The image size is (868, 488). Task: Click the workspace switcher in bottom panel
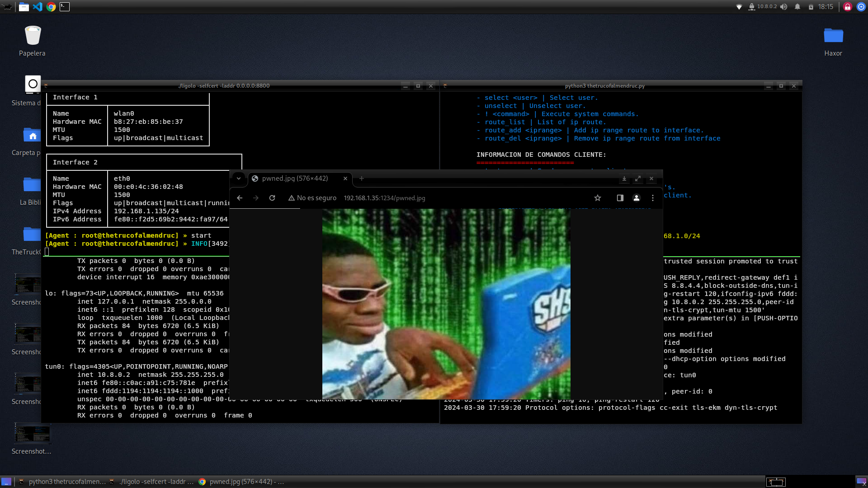point(776,482)
